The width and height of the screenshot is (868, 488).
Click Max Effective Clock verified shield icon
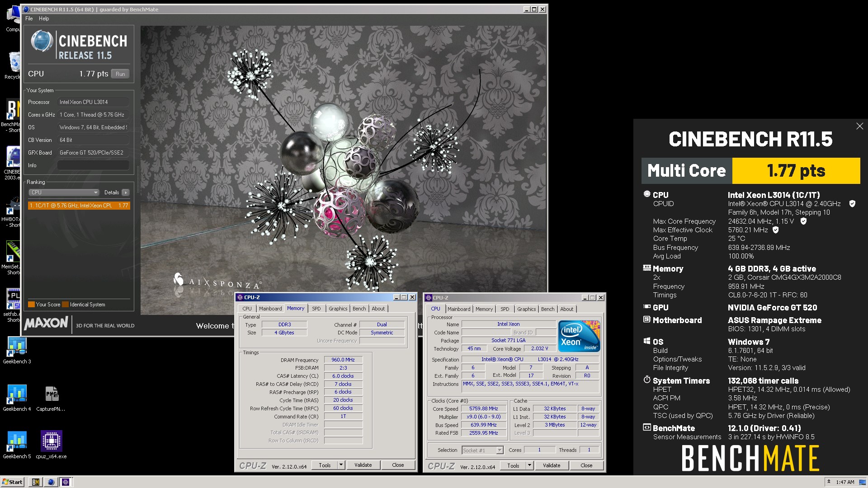(x=776, y=230)
